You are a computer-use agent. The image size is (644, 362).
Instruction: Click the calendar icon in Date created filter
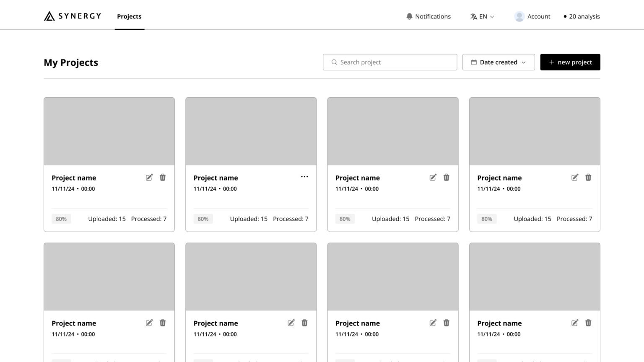click(474, 62)
